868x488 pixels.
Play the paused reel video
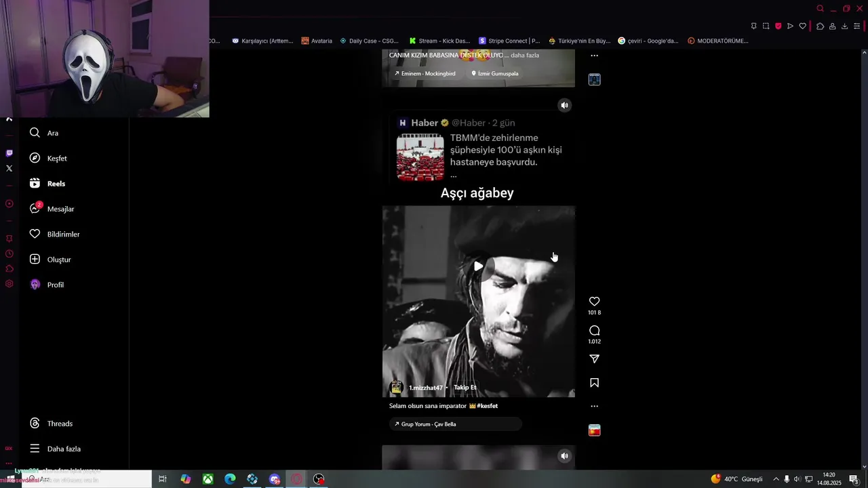point(478,266)
